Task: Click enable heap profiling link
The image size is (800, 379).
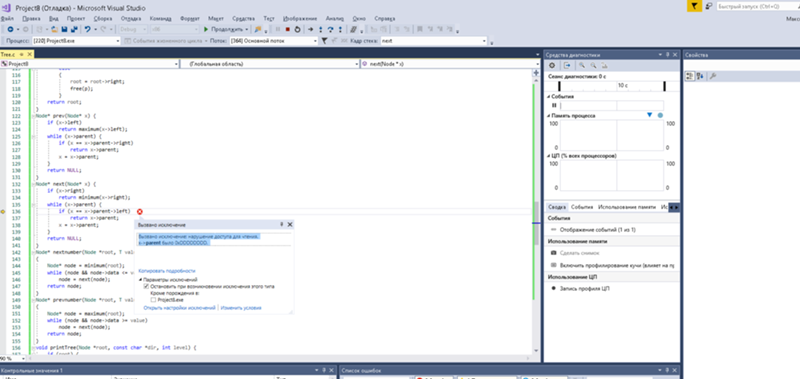Action: (x=616, y=265)
